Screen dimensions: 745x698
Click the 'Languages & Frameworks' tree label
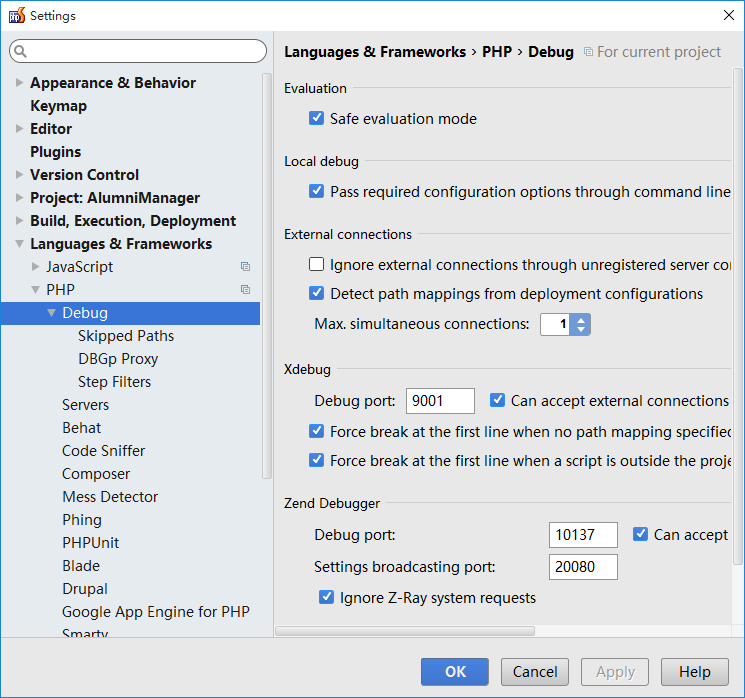(x=121, y=244)
